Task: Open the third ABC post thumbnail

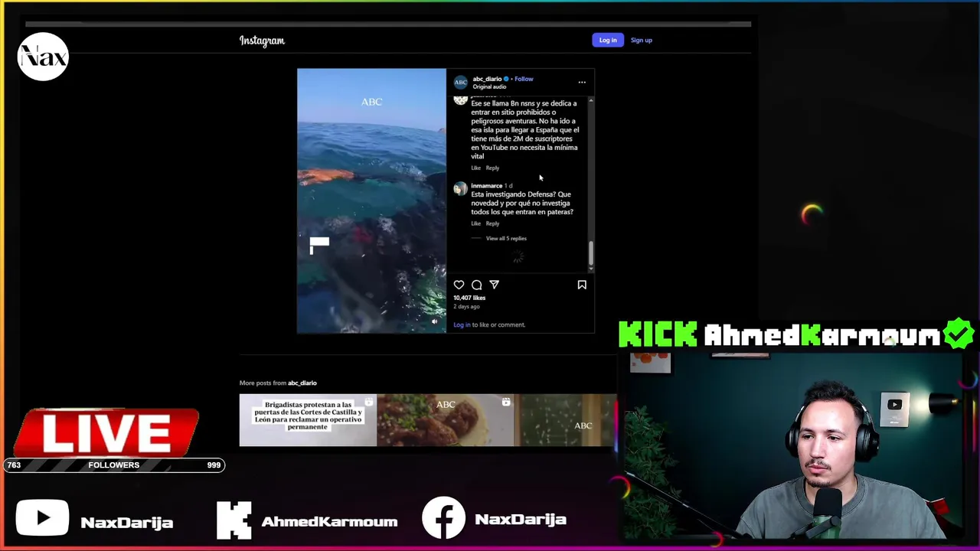Action: click(567, 420)
